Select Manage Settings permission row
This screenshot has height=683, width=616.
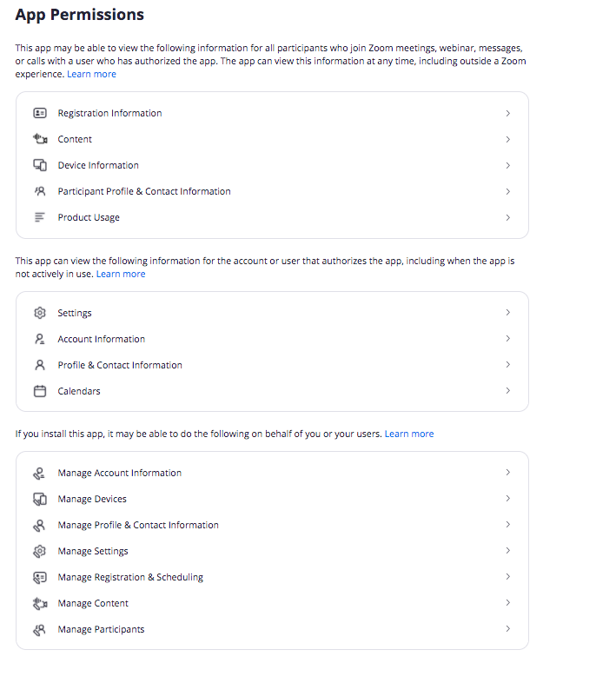(x=272, y=551)
